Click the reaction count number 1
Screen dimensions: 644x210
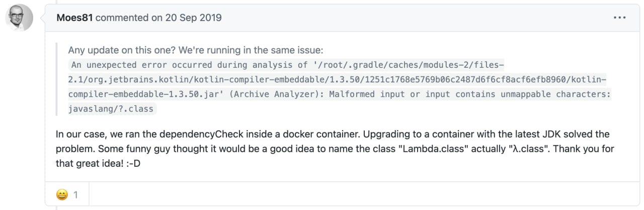click(75, 194)
